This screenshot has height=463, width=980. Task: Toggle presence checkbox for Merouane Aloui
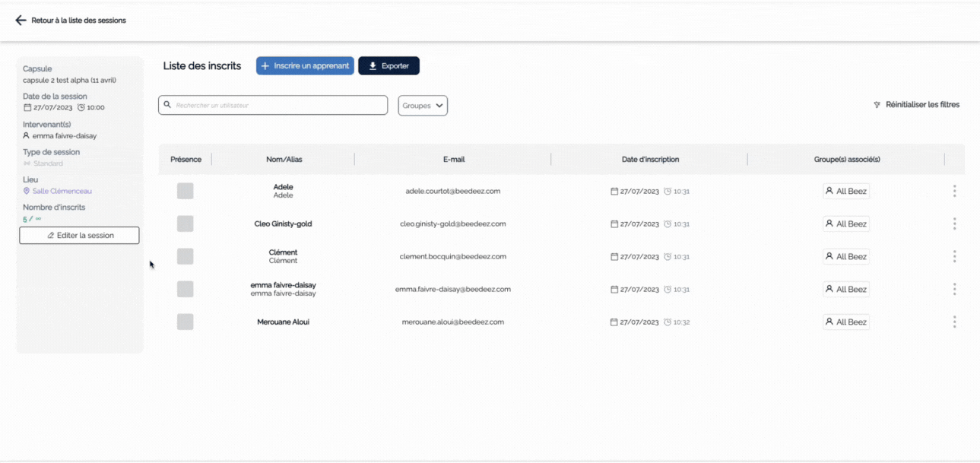pyautogui.click(x=185, y=322)
